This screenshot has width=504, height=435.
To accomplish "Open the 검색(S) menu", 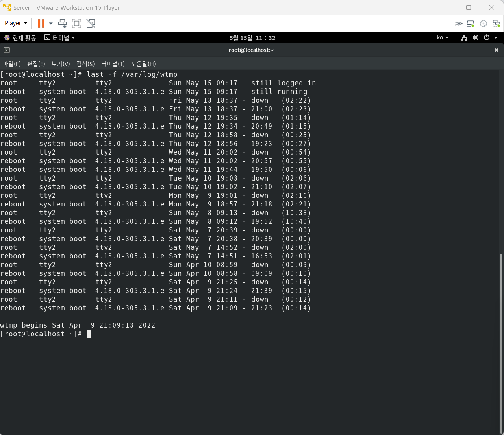I will coord(85,64).
